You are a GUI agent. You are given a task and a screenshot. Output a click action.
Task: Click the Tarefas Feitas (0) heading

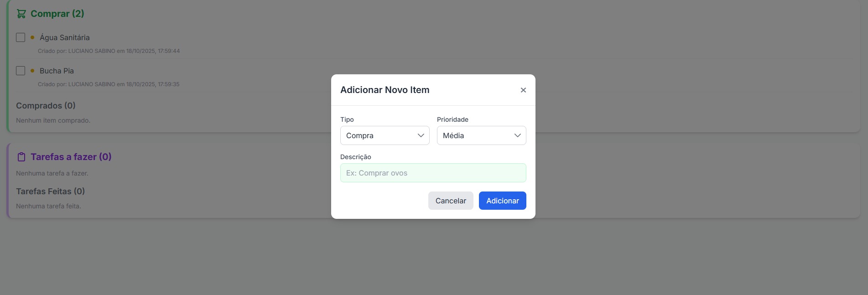(50, 191)
